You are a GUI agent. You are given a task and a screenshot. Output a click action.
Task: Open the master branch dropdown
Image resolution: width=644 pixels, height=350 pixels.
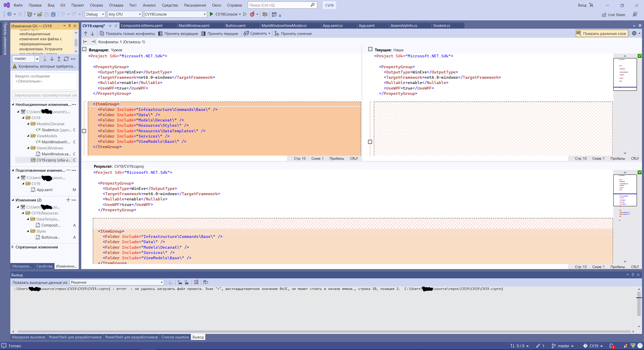[x=37, y=59]
